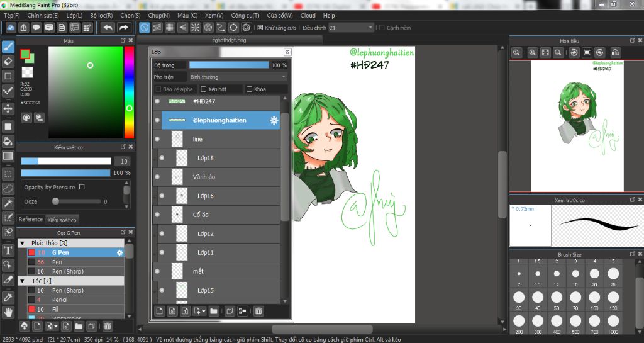Click the cloud save icon
The image size is (644, 343).
pos(11,28)
